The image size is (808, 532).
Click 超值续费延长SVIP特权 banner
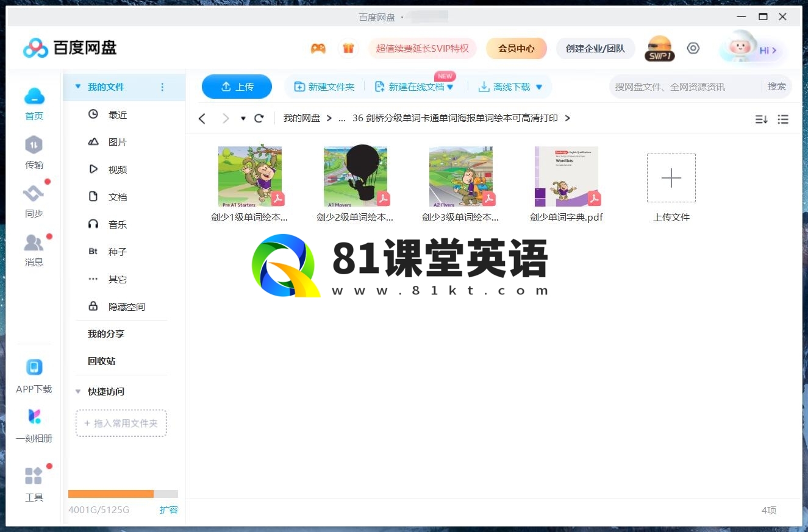(x=423, y=48)
